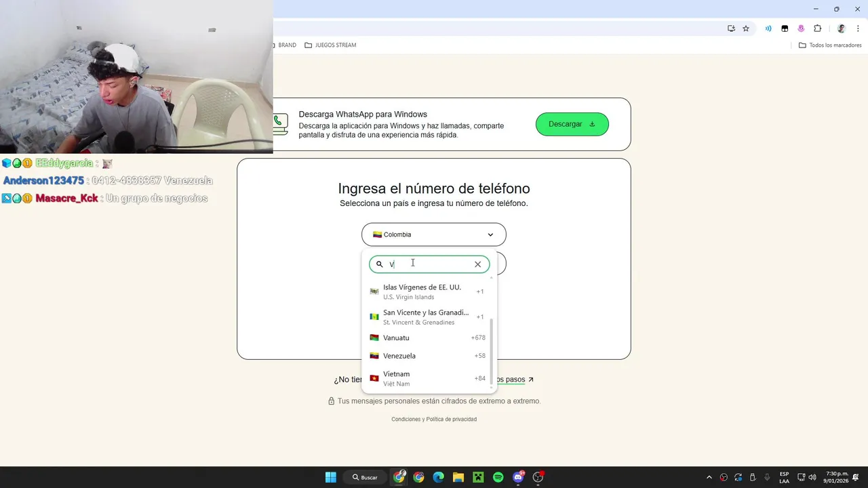Image resolution: width=868 pixels, height=488 pixels.
Task: Open Spotify from the taskbar
Action: tap(498, 477)
